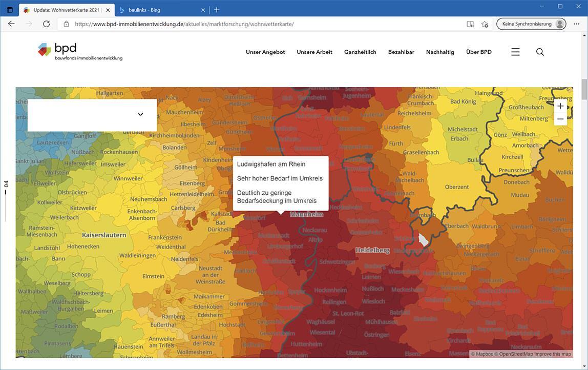The image size is (588, 370).
Task: Open browser settings and more menu
Action: 577,24
